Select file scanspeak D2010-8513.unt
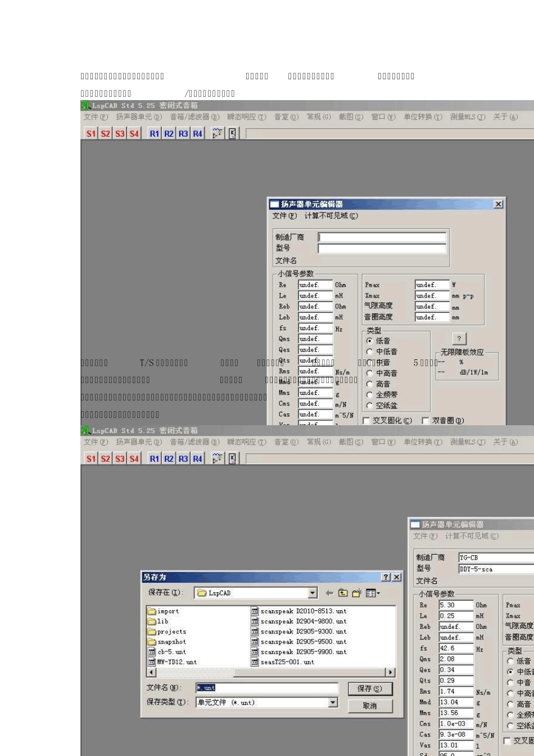This screenshot has height=756, width=534. click(x=299, y=611)
